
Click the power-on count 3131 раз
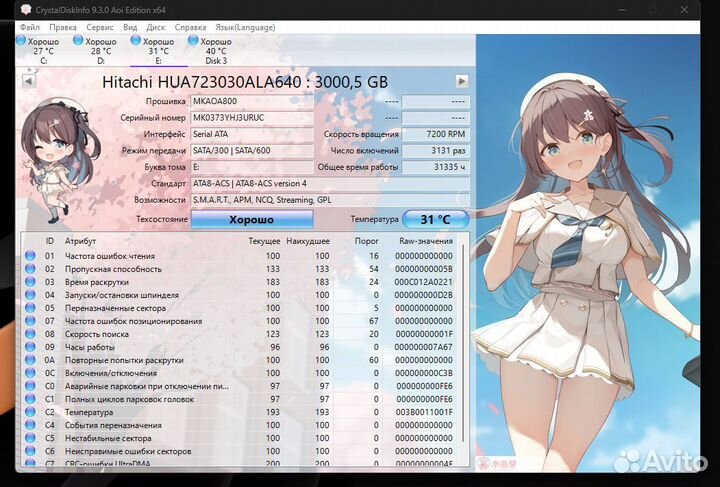[x=436, y=151]
